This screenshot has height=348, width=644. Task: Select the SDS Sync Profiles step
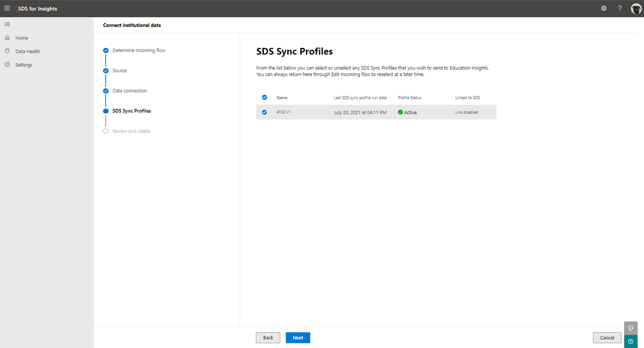(x=132, y=111)
